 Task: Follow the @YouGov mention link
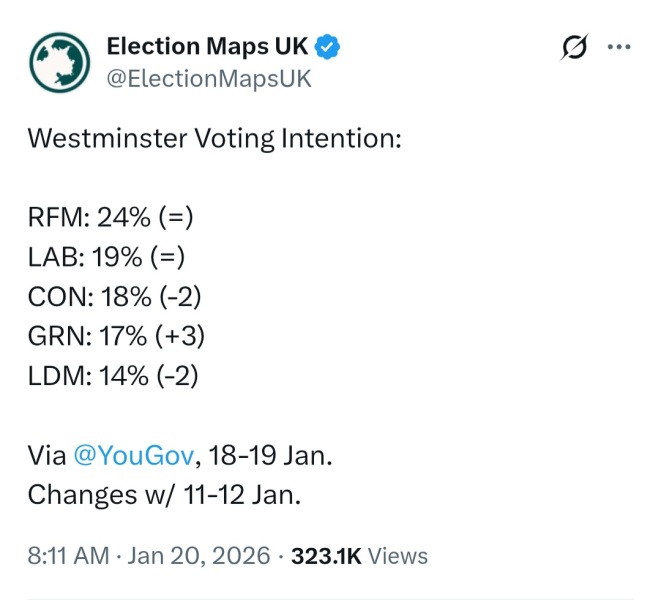(x=134, y=456)
